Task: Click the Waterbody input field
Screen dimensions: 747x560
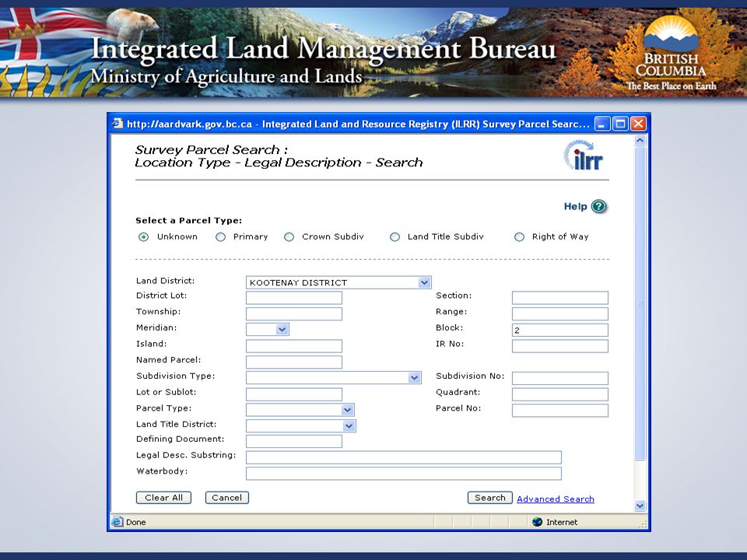Action: tap(404, 474)
